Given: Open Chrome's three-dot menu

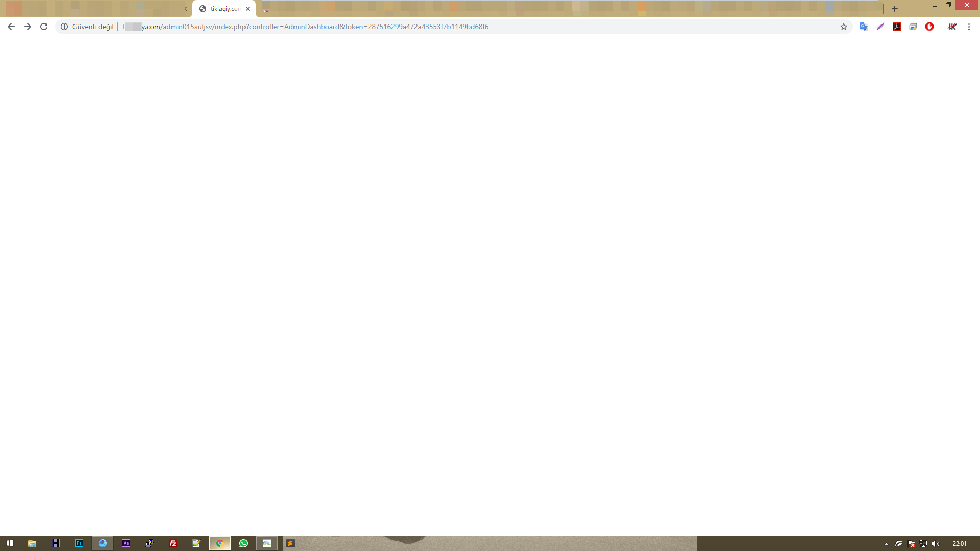Looking at the screenshot, I should [x=969, y=27].
